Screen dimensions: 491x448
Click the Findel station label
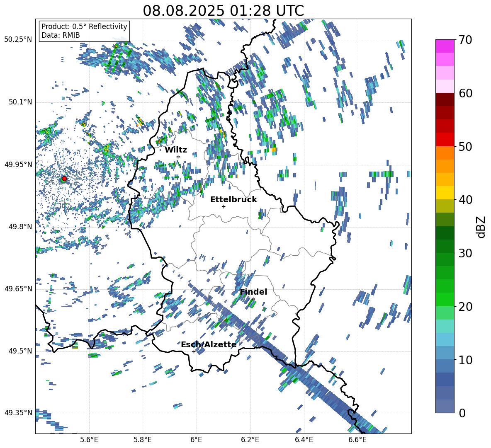253,292
